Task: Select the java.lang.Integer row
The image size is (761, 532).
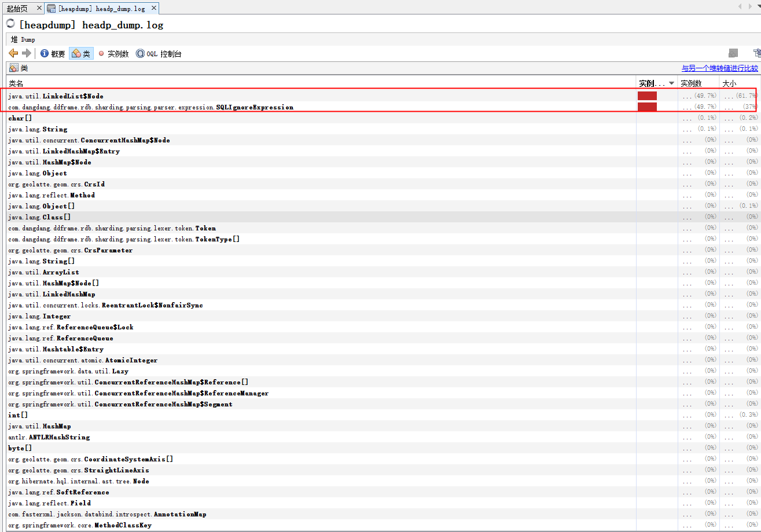Action: point(382,316)
